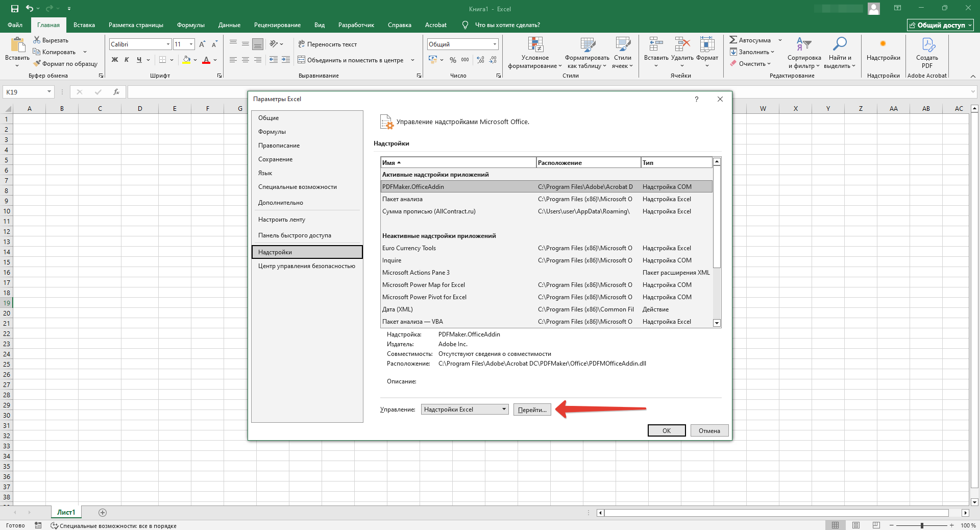
Task: Open the number format Общий dropdown
Action: (x=495, y=44)
